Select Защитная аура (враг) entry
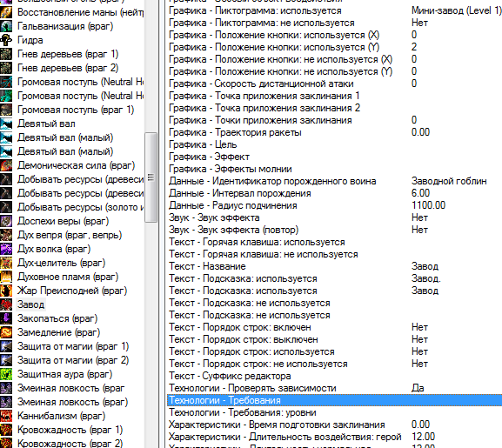Image resolution: width=502 pixels, height=448 pixels. [64, 374]
